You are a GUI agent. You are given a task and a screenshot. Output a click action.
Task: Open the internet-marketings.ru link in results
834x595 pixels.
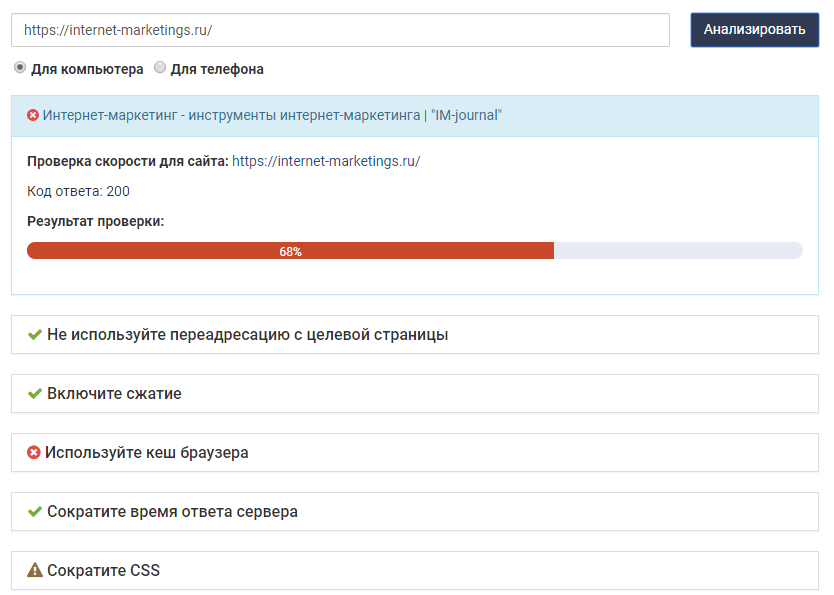pos(326,161)
